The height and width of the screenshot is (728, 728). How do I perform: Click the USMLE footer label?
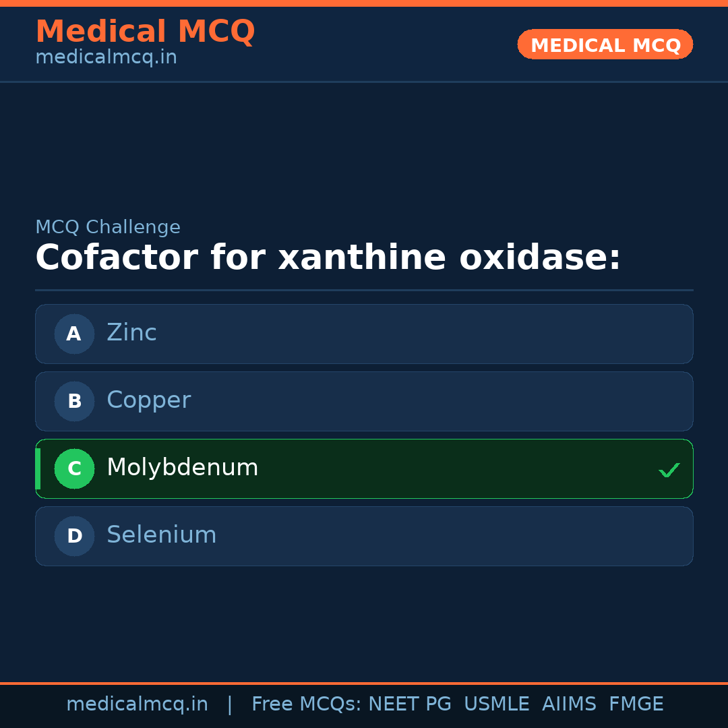pos(496,704)
